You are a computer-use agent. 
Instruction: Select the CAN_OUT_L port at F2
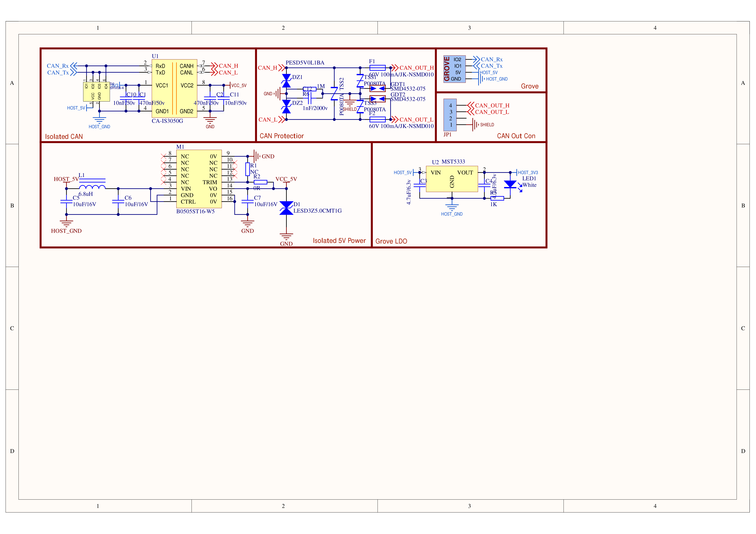tap(413, 120)
